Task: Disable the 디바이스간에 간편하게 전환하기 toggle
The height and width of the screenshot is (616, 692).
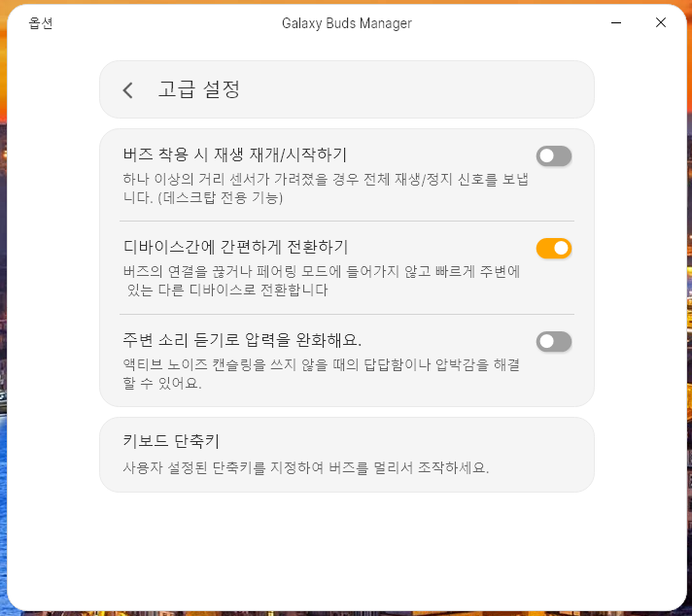Action: [x=554, y=248]
